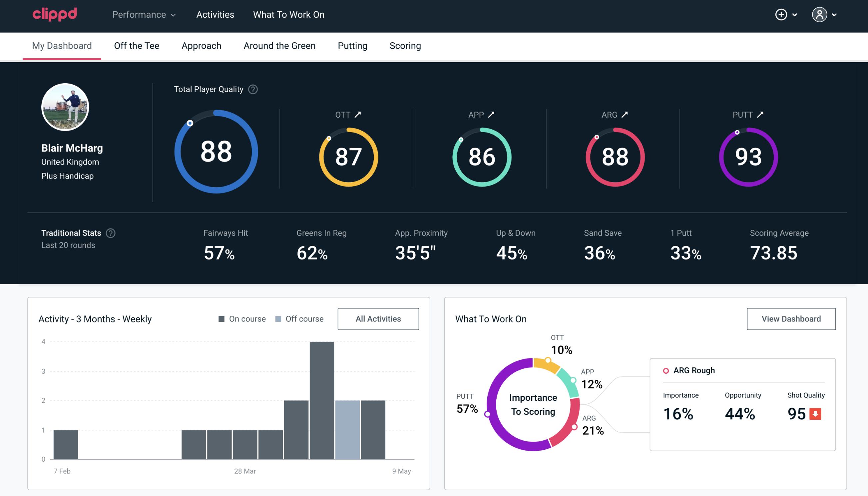
Task: Click the add activity plus icon
Action: pyautogui.click(x=782, y=14)
